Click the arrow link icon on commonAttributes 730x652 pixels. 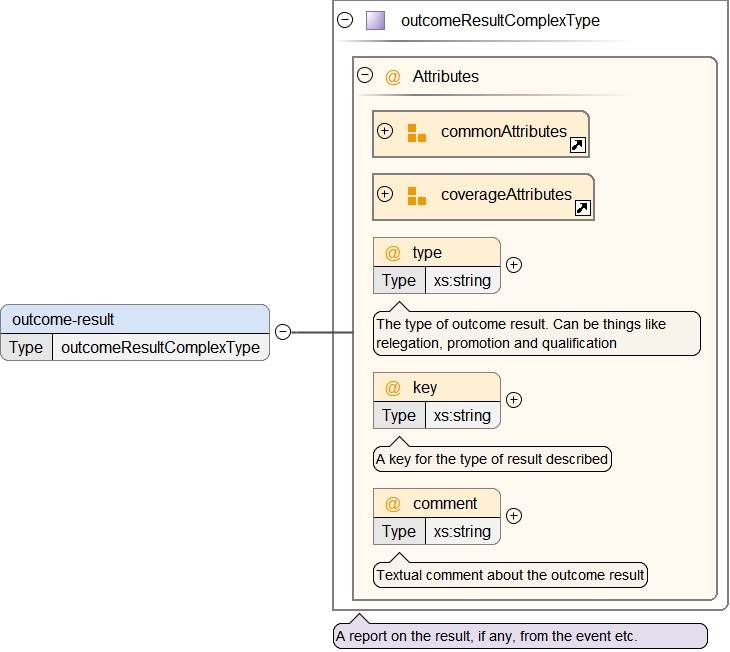577,145
